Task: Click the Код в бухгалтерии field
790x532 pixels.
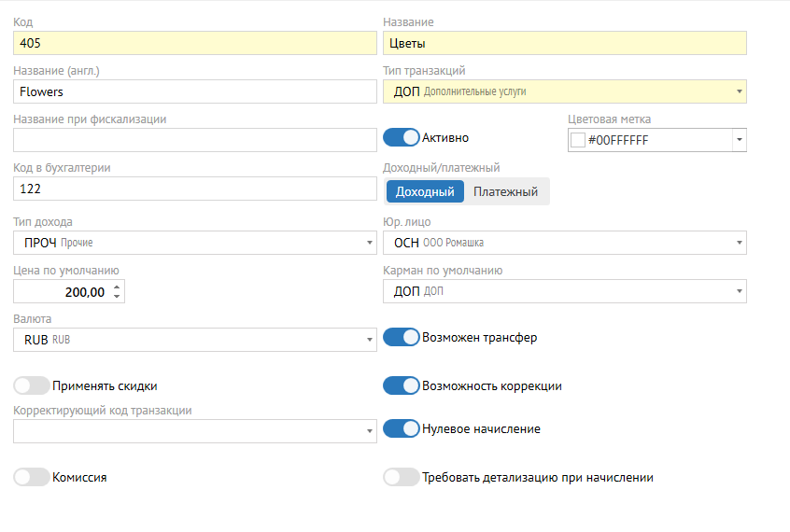Action: pos(194,189)
